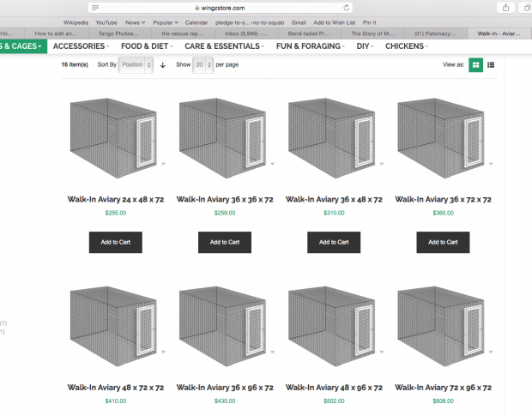Reload the page with refresh icon
The height and width of the screenshot is (416, 532).
click(x=346, y=8)
